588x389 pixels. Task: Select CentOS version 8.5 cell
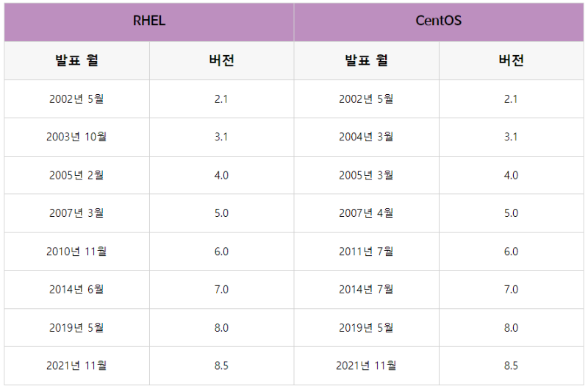(512, 365)
